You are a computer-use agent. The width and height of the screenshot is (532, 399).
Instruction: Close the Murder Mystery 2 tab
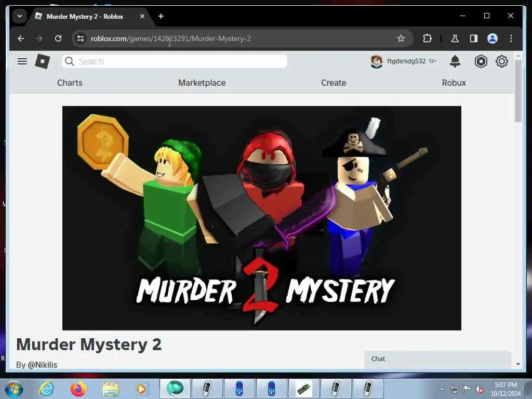(142, 16)
